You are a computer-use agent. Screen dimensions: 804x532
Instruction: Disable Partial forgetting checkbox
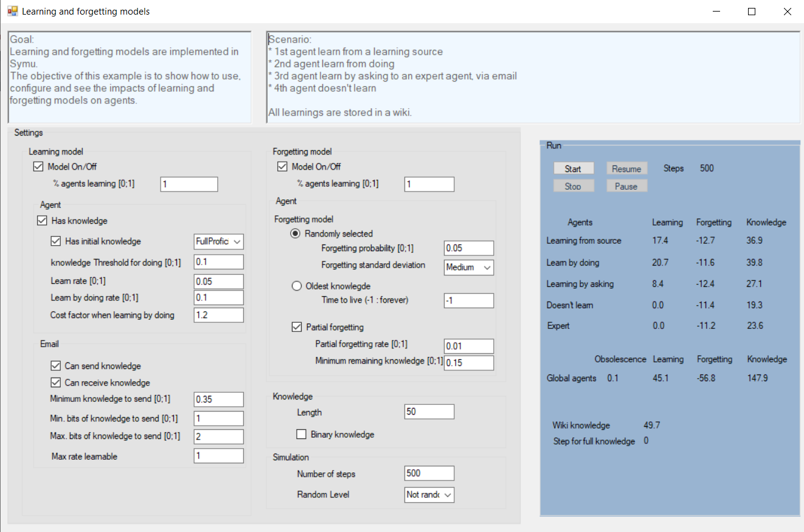297,327
